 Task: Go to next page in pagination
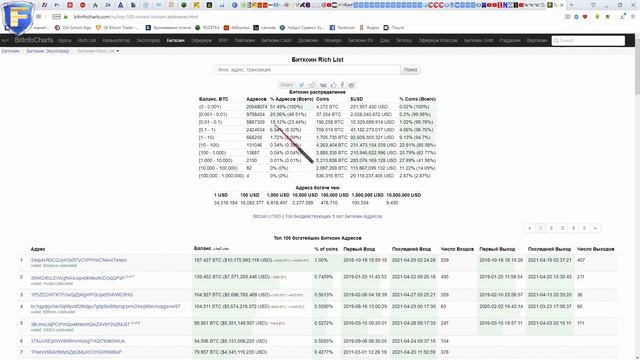point(595,228)
